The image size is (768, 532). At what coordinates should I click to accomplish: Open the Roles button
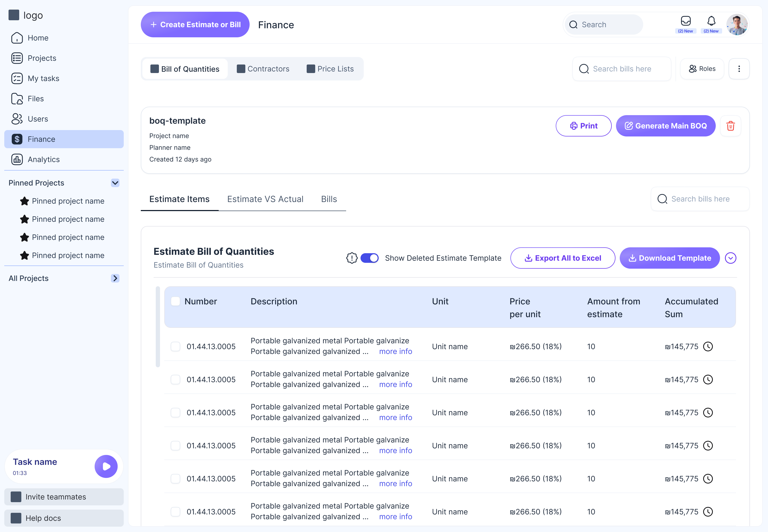pyautogui.click(x=702, y=69)
